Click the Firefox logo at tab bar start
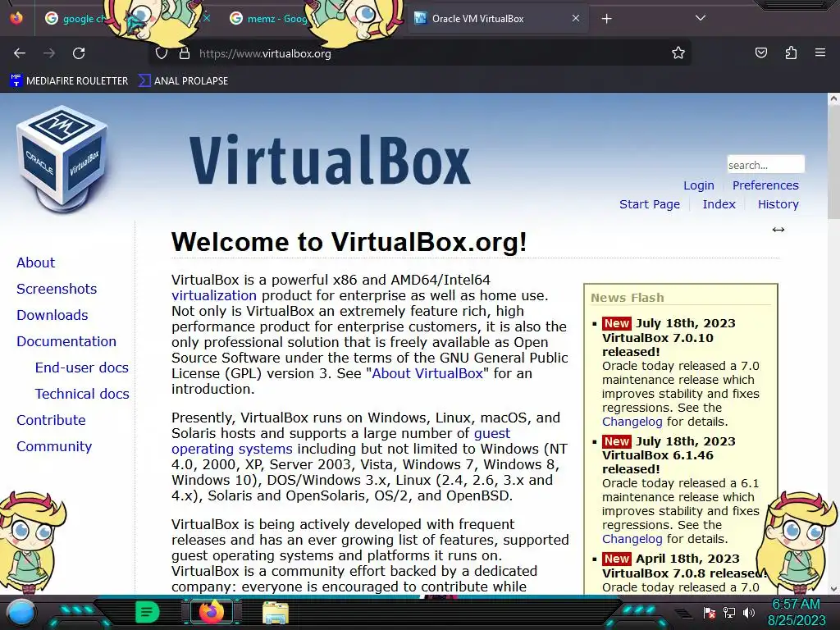Viewport: 840px width, 630px height. click(16, 18)
